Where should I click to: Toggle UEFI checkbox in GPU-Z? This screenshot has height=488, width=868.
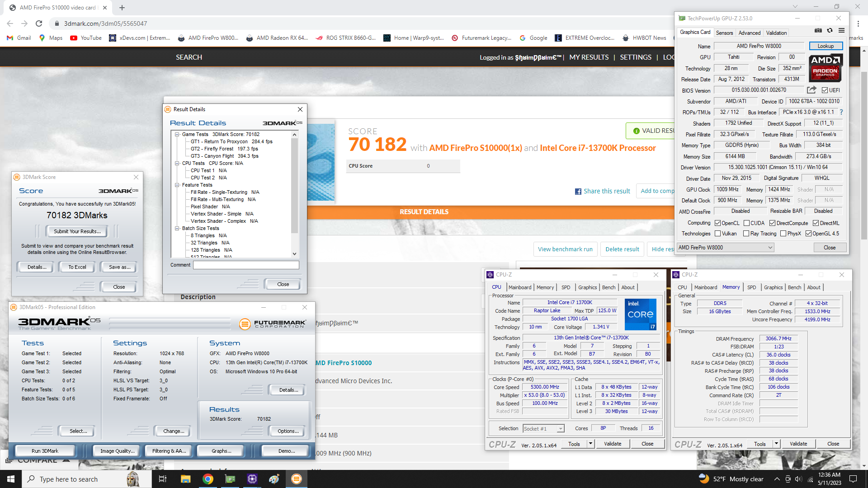[x=825, y=90]
